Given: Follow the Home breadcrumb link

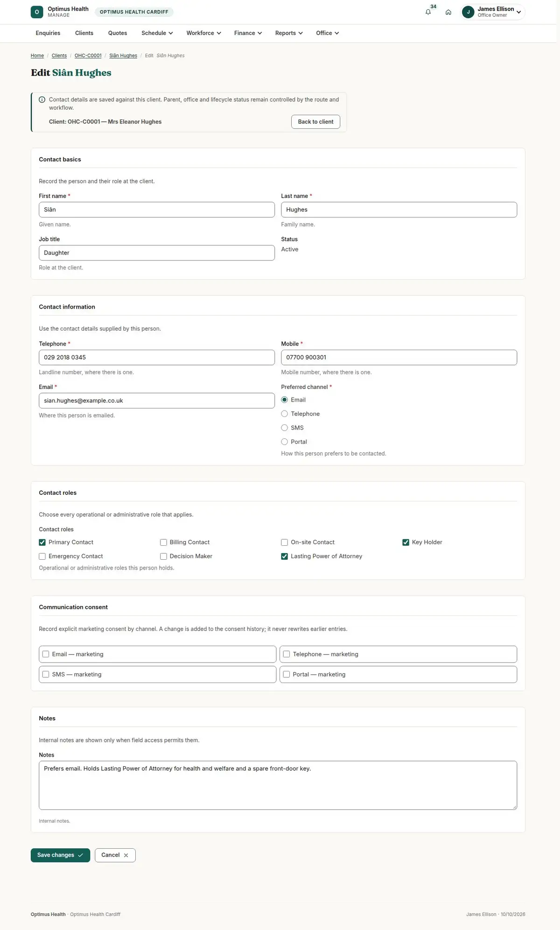Looking at the screenshot, I should tap(37, 56).
